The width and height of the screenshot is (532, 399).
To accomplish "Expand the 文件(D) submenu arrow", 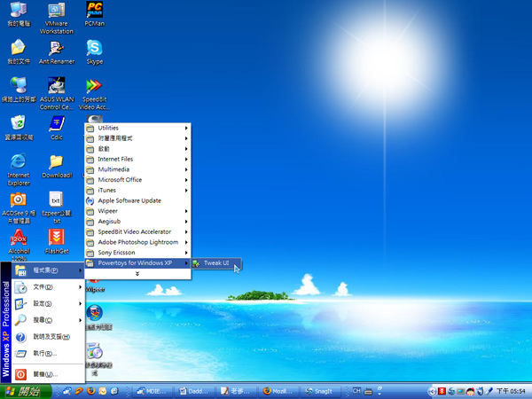I will (x=80, y=287).
